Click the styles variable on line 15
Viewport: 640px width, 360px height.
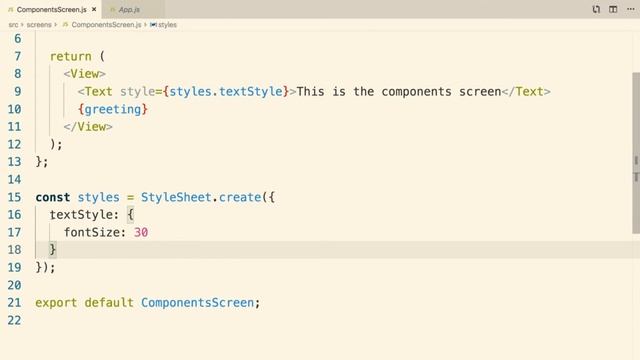98,197
